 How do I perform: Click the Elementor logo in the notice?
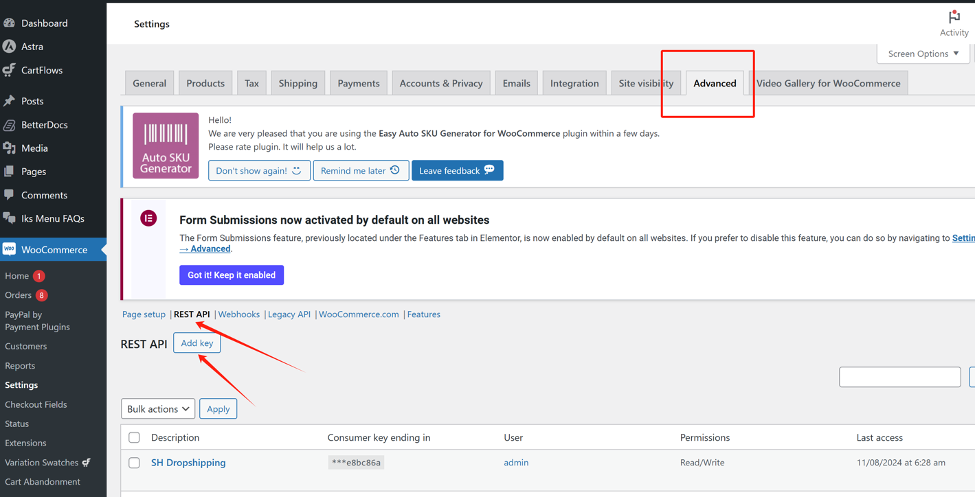(148, 218)
